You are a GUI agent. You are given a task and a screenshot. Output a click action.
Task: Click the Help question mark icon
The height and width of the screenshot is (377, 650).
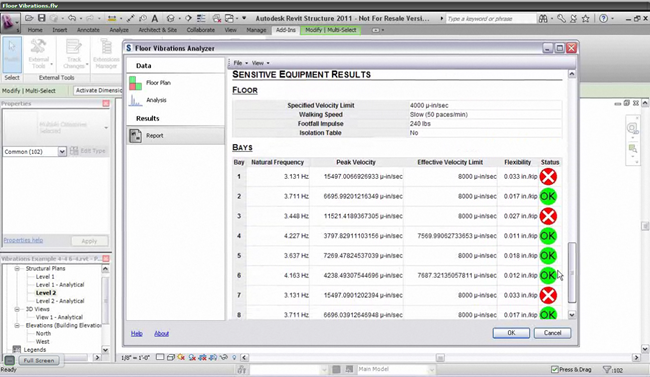[x=604, y=19]
